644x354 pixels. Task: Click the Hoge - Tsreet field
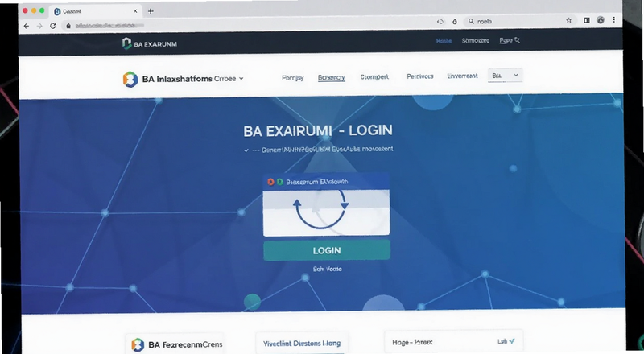pos(453,342)
